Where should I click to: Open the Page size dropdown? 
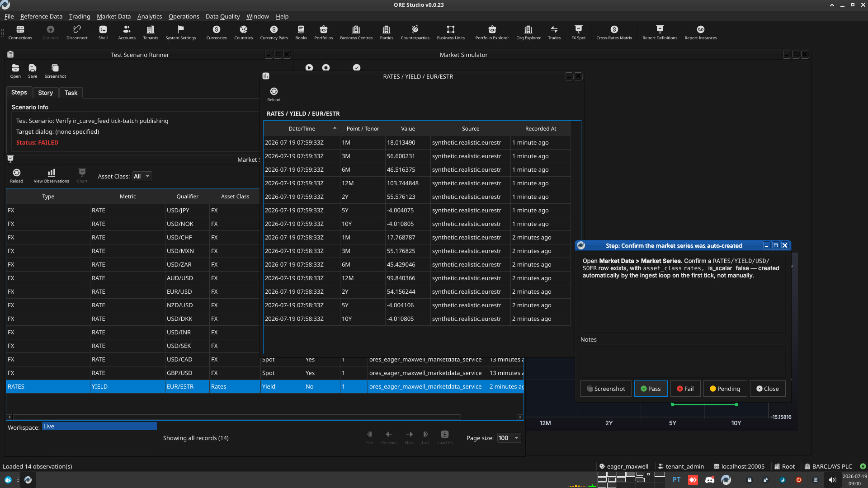[x=509, y=438]
